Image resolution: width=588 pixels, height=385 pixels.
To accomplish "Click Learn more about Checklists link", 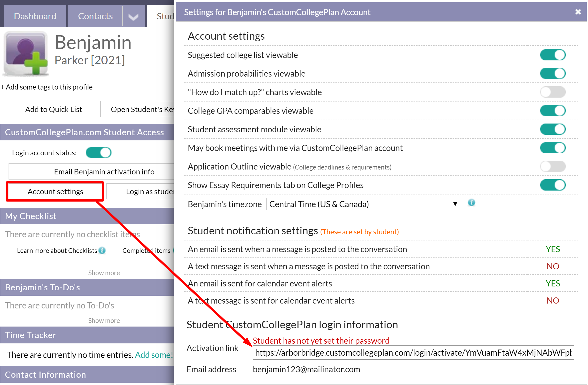I will [x=57, y=250].
